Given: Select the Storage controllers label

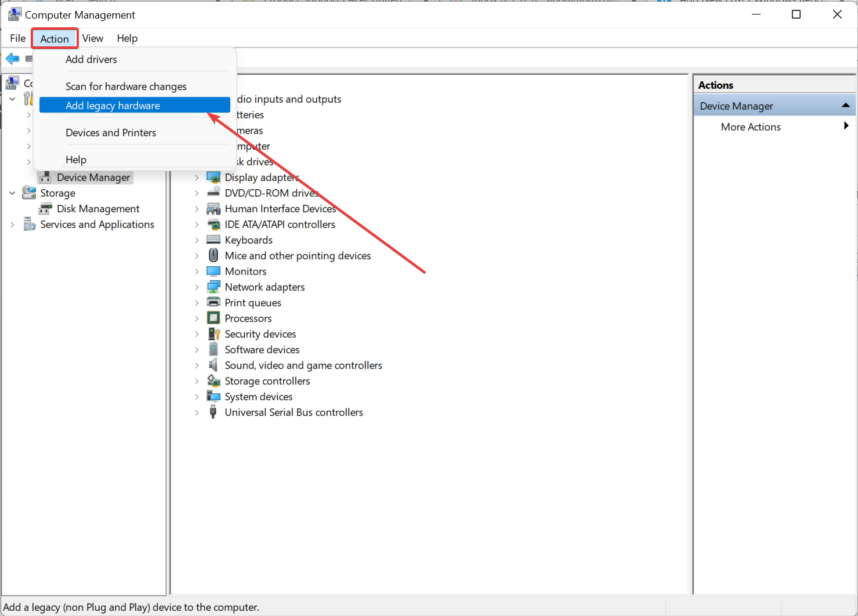Looking at the screenshot, I should pyautogui.click(x=267, y=381).
